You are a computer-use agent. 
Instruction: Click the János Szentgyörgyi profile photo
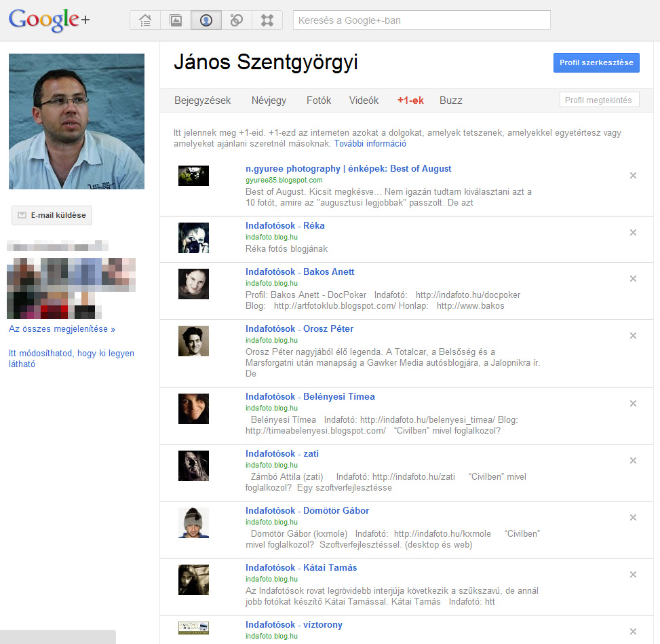(x=77, y=121)
